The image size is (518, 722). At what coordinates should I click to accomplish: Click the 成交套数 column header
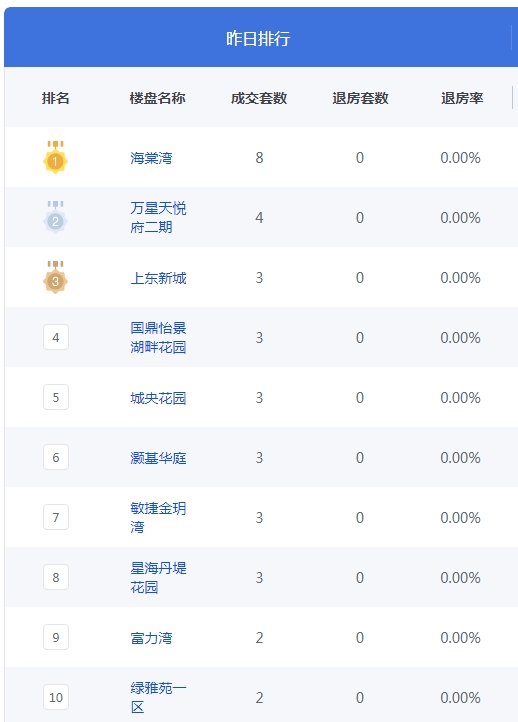click(x=259, y=98)
